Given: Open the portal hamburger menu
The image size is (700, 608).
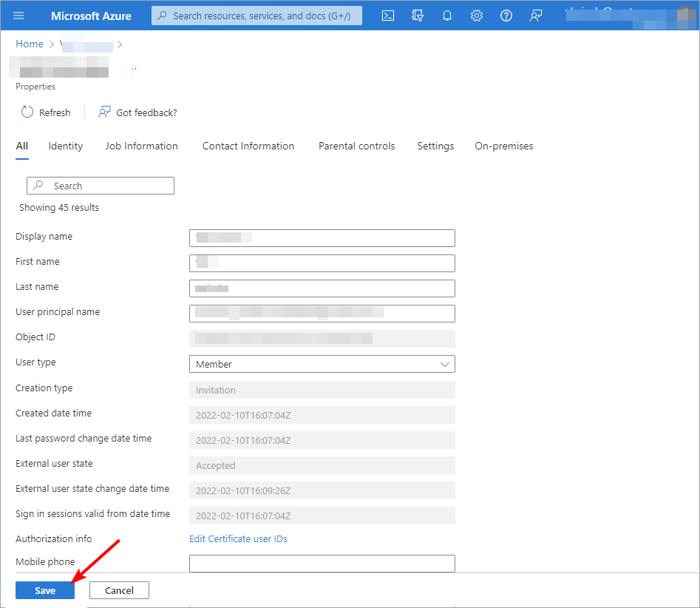Looking at the screenshot, I should coord(18,15).
